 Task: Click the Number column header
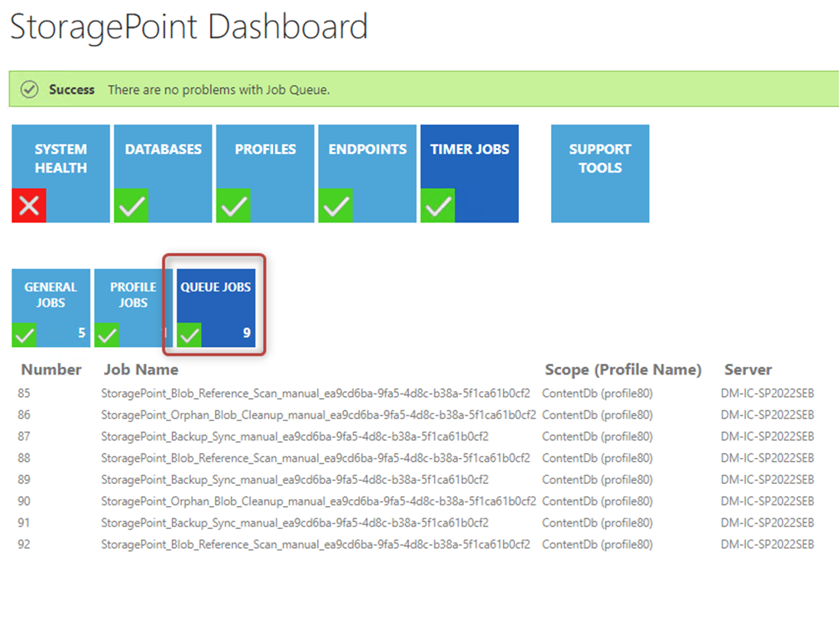pos(51,370)
